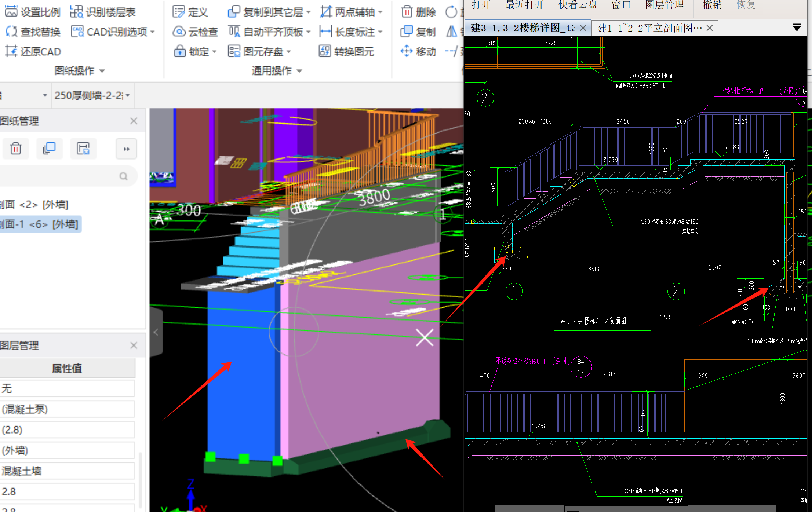812x512 pixels.
Task: Click the (混凝土泵) property value field
Action: tap(67, 409)
